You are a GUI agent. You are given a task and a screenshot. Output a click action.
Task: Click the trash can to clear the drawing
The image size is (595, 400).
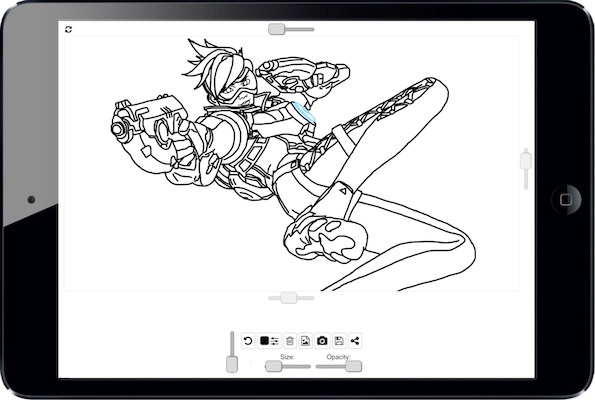pos(290,341)
